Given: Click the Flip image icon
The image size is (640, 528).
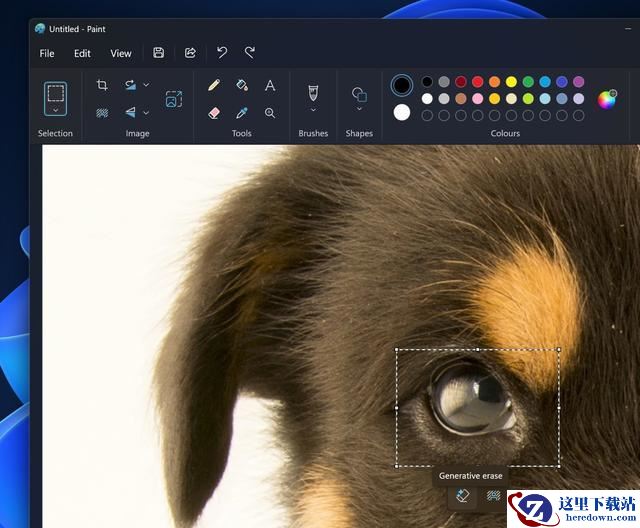Looking at the screenshot, I should coord(130,112).
